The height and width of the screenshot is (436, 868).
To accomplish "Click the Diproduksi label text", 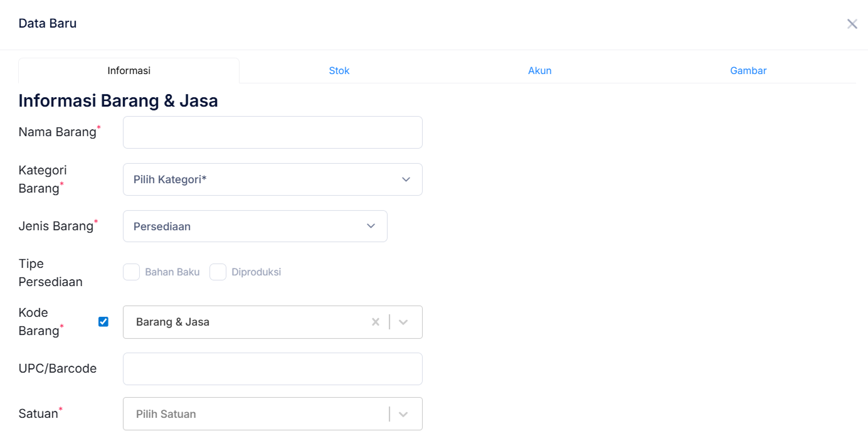I will [256, 272].
